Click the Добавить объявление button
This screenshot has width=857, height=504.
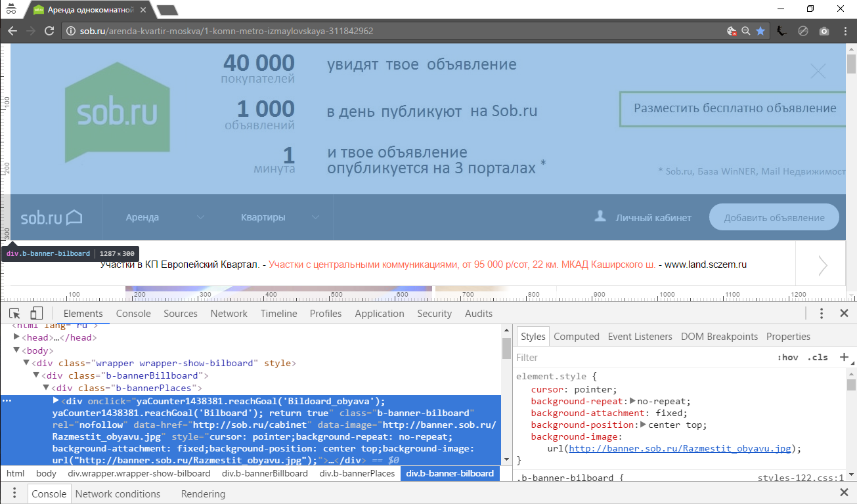point(774,217)
